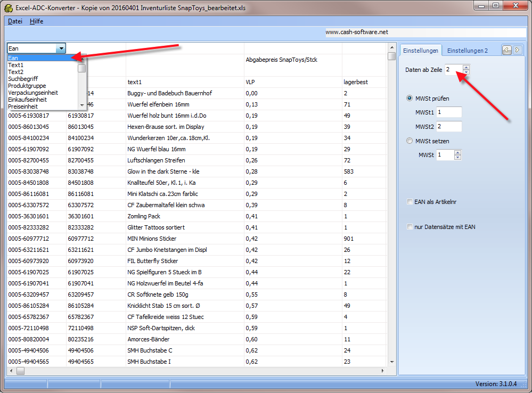The width and height of the screenshot is (532, 393).
Task: Select cell FIL Butterfly Sticker
Action: tap(185, 261)
